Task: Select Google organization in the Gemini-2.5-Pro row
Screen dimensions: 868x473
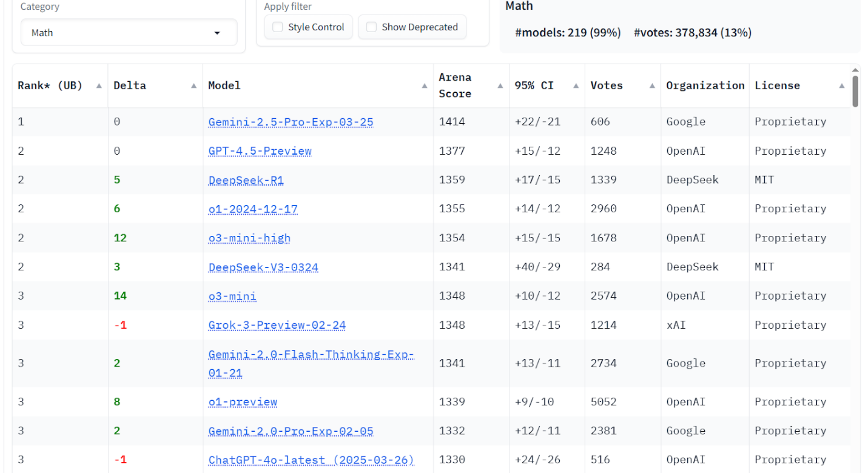Action: tap(685, 122)
